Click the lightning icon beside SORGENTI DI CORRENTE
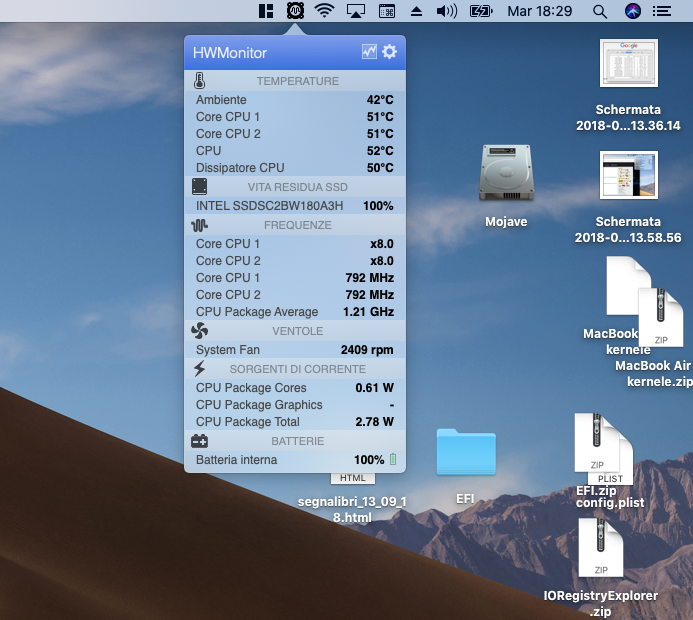Screen dimensions: 693x620 [199, 369]
